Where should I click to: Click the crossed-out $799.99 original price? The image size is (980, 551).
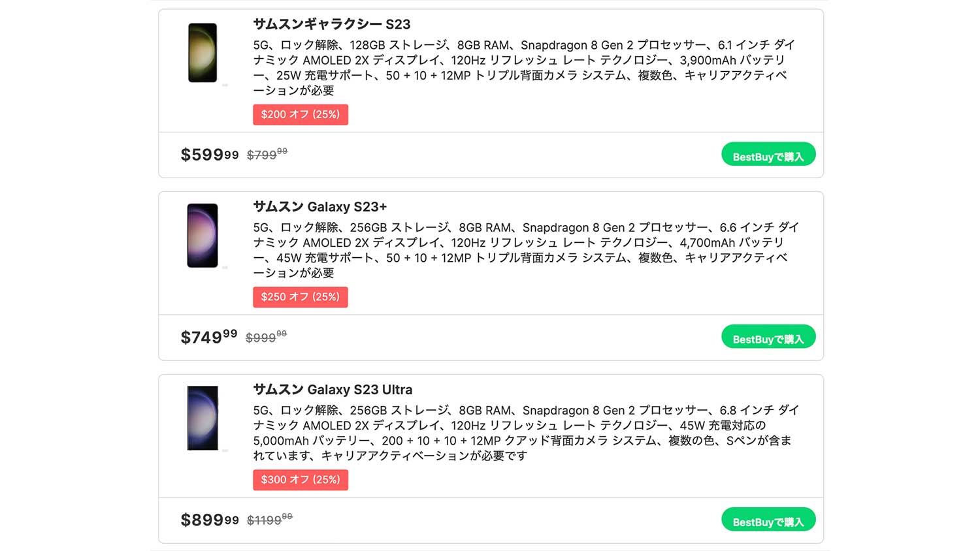267,155
